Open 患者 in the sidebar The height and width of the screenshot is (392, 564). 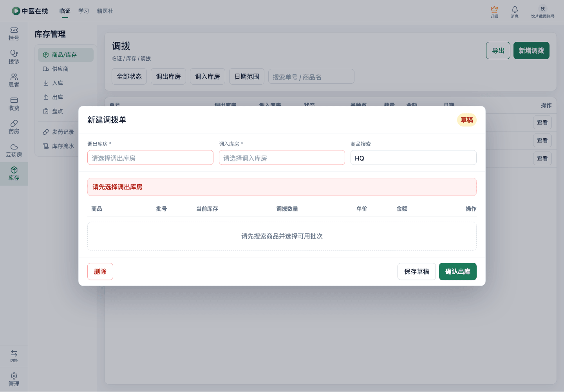point(14,81)
